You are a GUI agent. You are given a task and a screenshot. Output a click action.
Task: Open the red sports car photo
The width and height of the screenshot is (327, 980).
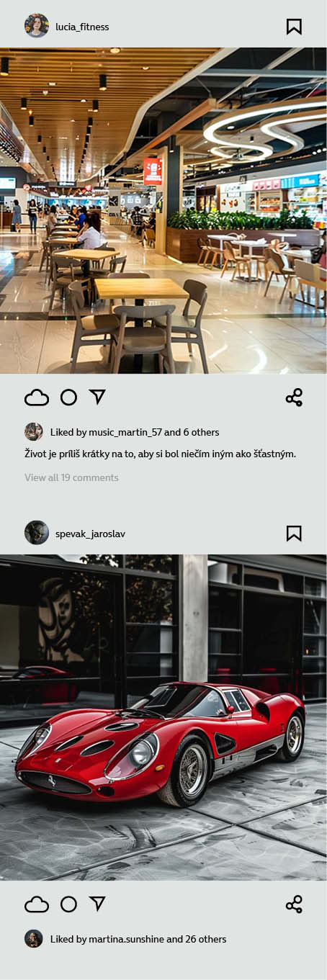click(163, 717)
